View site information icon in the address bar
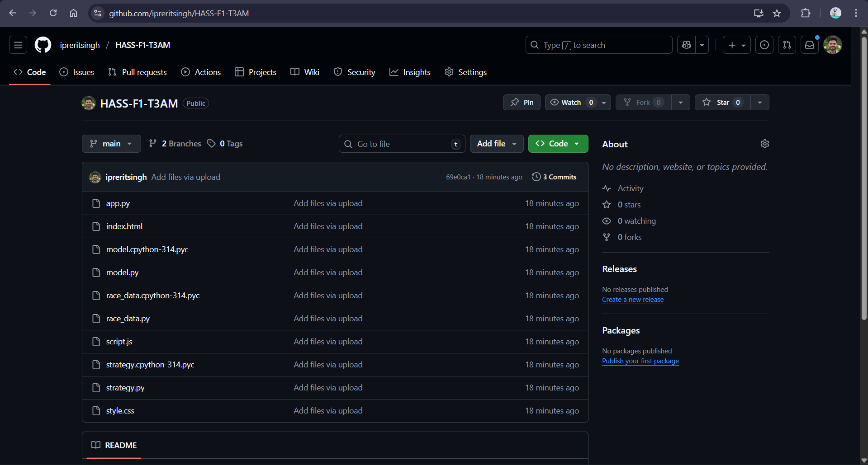 pyautogui.click(x=98, y=13)
